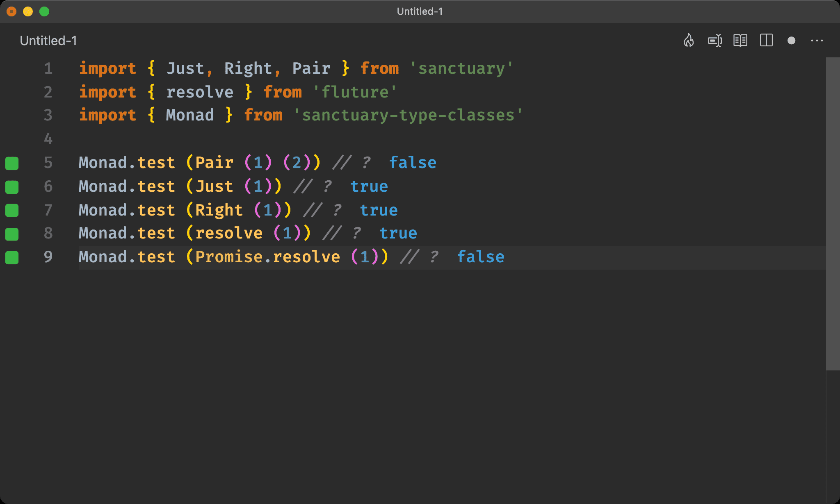
Task: Open the preview book icon
Action: pyautogui.click(x=740, y=41)
